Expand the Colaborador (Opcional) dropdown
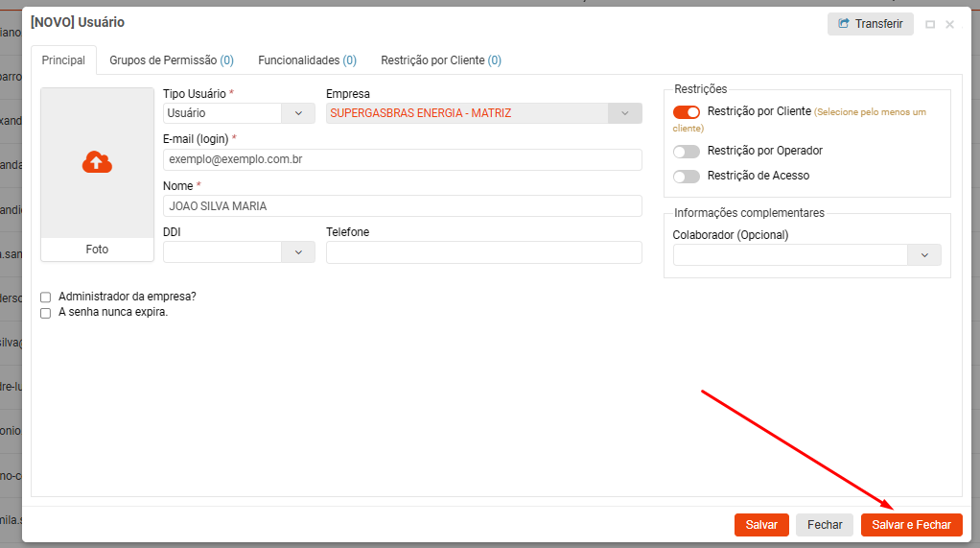The height and width of the screenshot is (548, 980). click(x=924, y=255)
